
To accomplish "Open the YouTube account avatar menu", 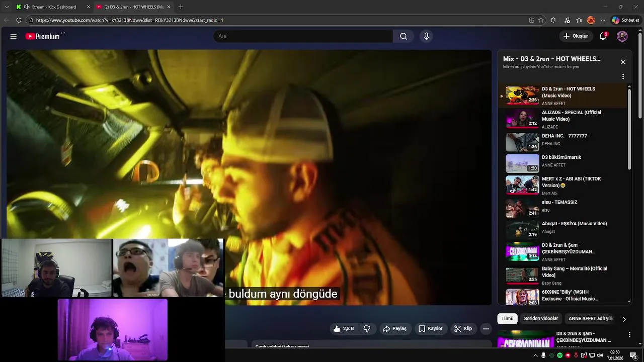I will pos(622,36).
